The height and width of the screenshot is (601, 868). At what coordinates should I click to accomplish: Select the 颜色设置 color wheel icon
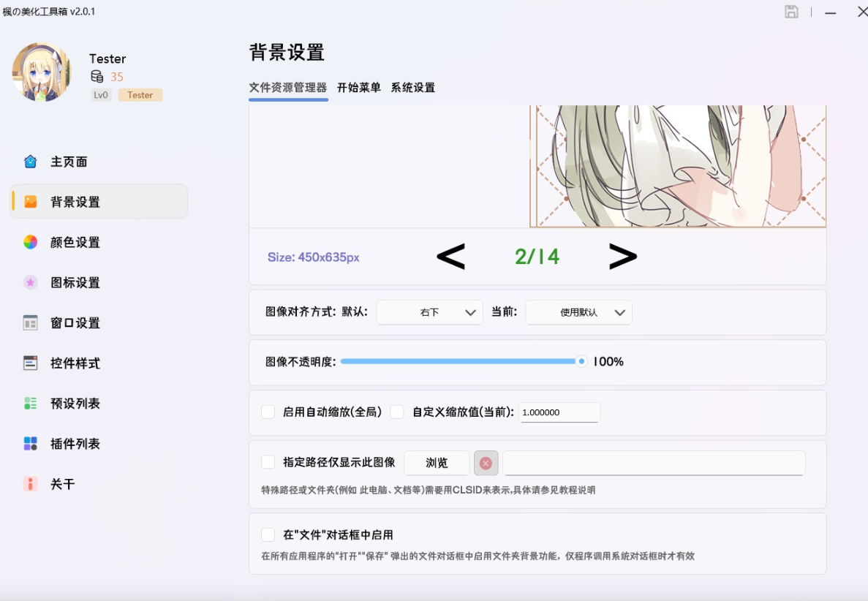[31, 242]
